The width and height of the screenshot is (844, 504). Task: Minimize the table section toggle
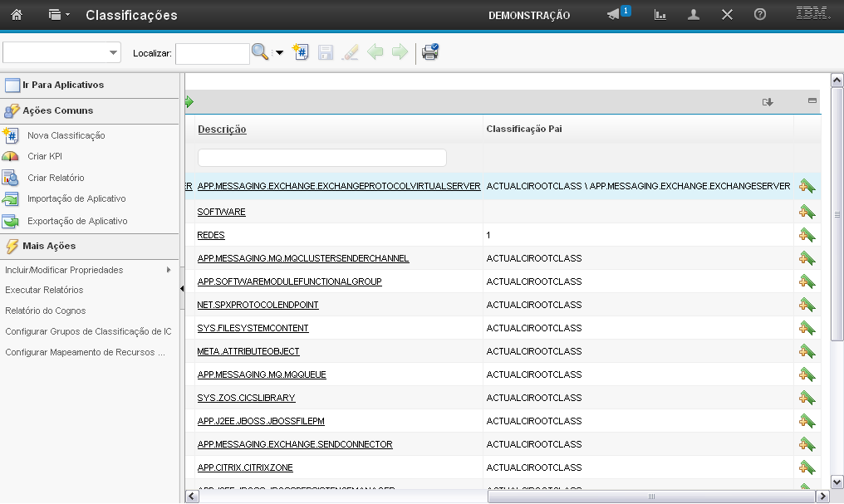coord(812,100)
